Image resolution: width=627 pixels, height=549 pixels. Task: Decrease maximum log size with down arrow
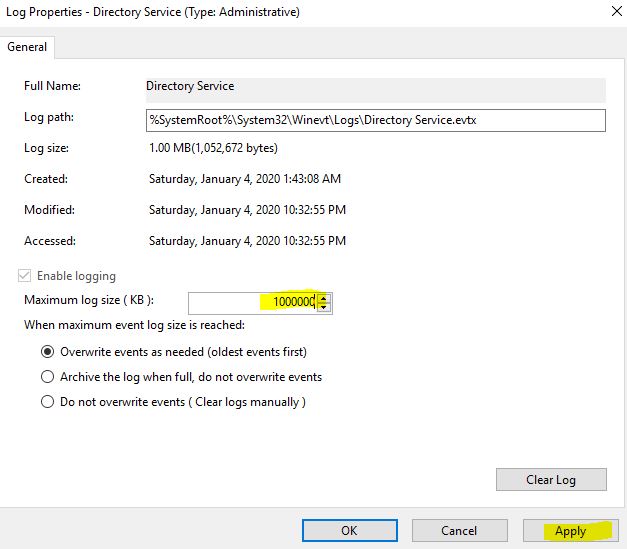(x=324, y=307)
